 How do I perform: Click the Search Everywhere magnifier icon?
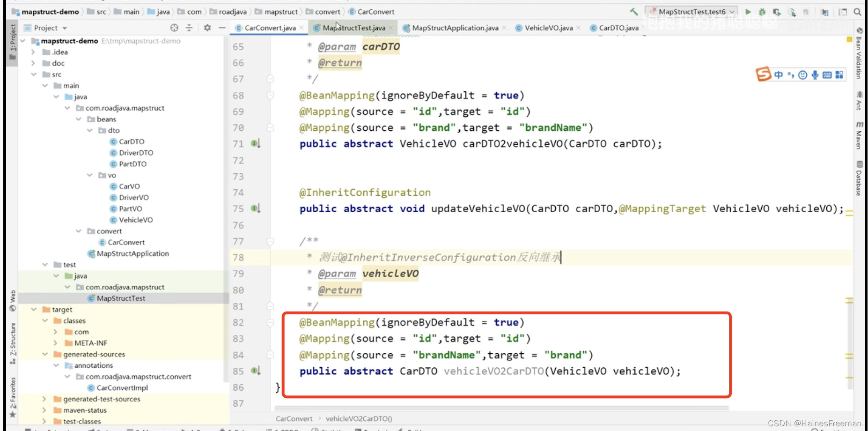click(x=857, y=12)
